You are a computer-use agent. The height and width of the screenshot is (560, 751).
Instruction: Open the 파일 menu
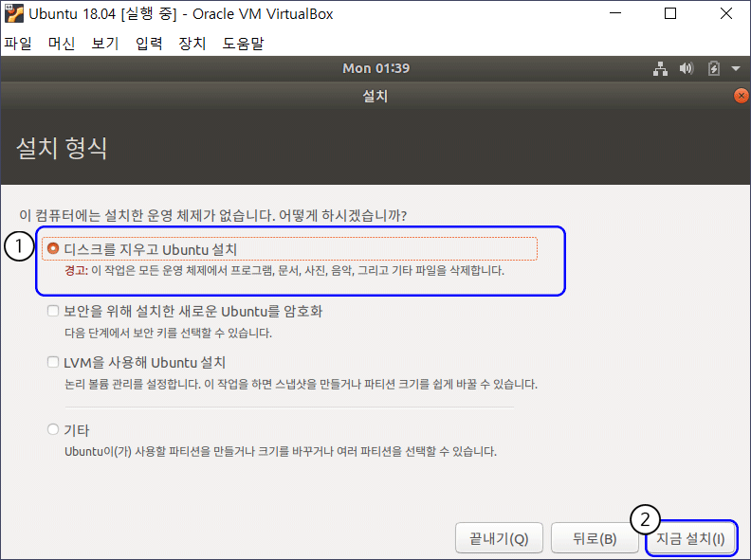tap(18, 44)
